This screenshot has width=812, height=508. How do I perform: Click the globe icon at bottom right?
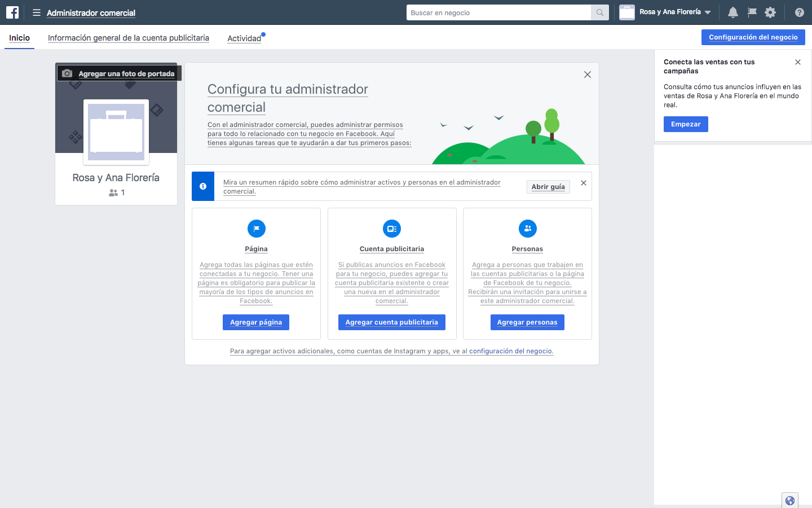click(790, 501)
